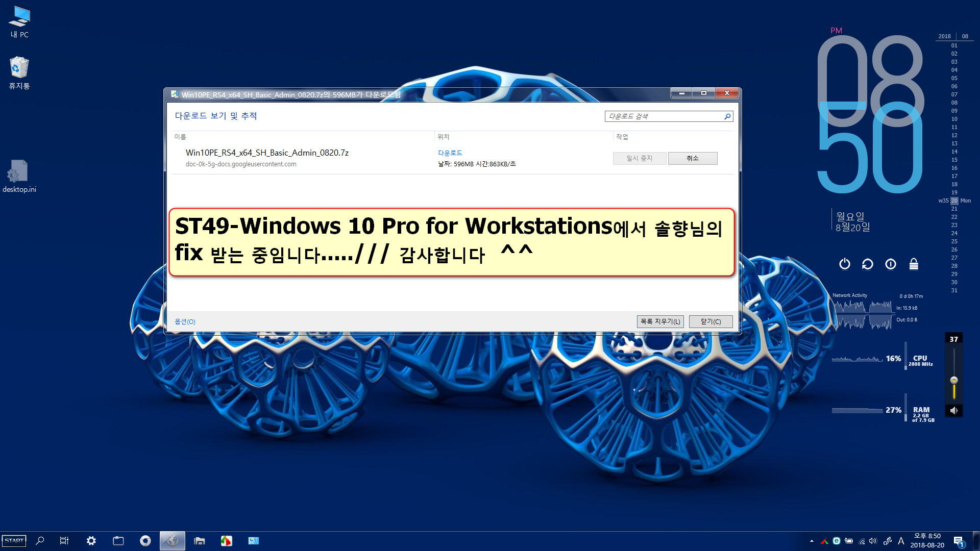This screenshot has width=980, height=551.
Task: Open the 다운로드 location link
Action: pos(450,153)
